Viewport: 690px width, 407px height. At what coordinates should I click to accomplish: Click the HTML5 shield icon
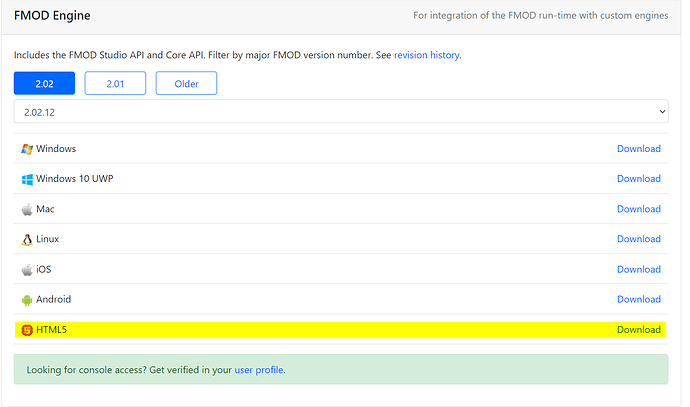[27, 330]
